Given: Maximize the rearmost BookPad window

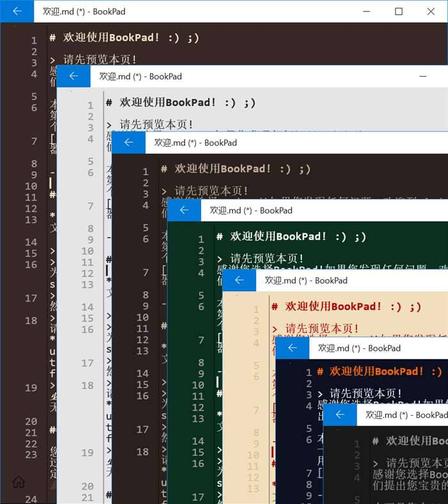Looking at the screenshot, I should click(x=399, y=11).
